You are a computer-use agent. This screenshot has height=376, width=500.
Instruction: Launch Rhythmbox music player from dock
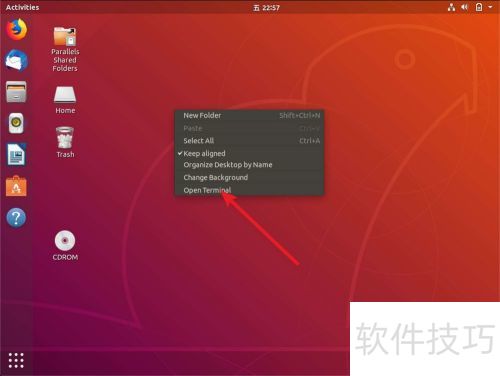point(16,123)
